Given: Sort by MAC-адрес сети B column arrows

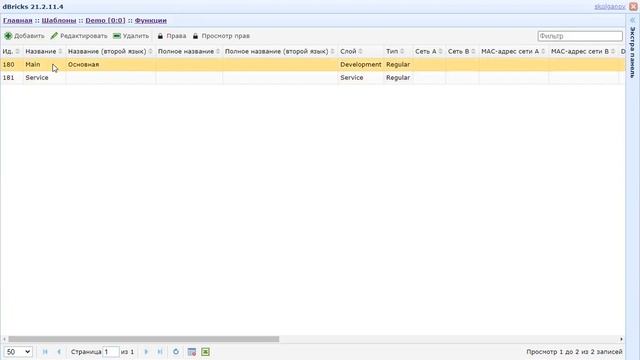Looking at the screenshot, I should click(613, 51).
